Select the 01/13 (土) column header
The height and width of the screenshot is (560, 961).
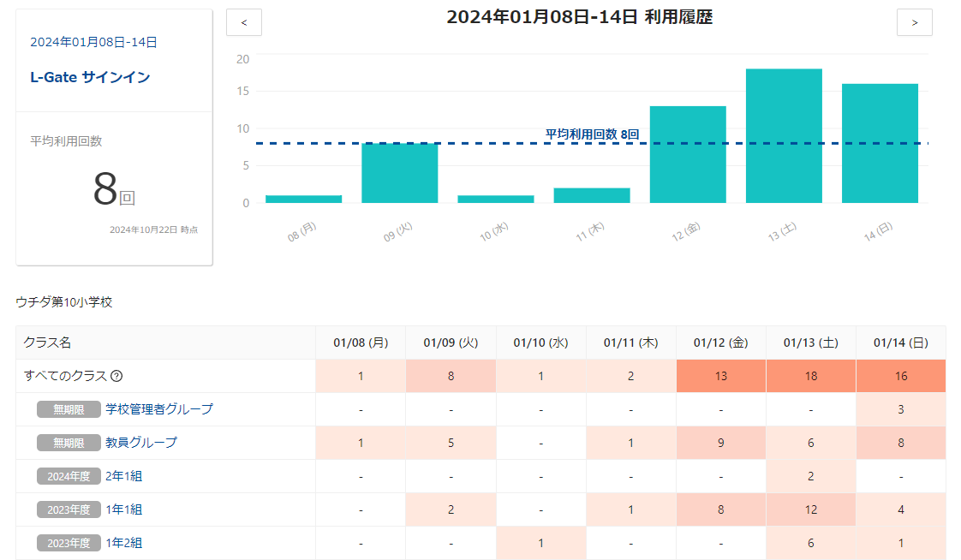pyautogui.click(x=810, y=343)
